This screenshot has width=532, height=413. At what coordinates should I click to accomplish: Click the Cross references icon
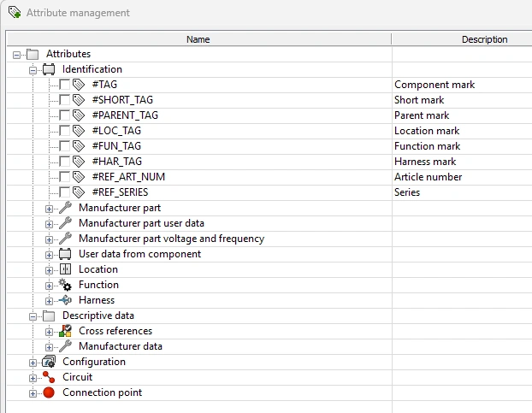(65, 331)
